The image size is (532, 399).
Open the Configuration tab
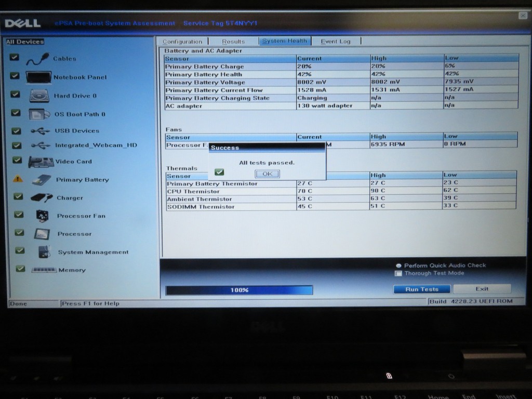(182, 42)
